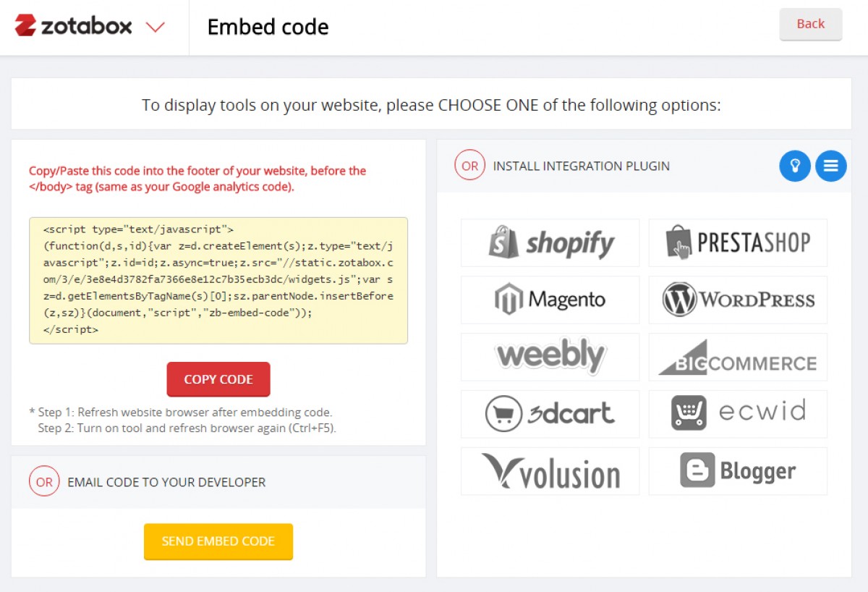Pick the BigCommerce plugin tile
Viewport: 868px width, 592px height.
[738, 357]
